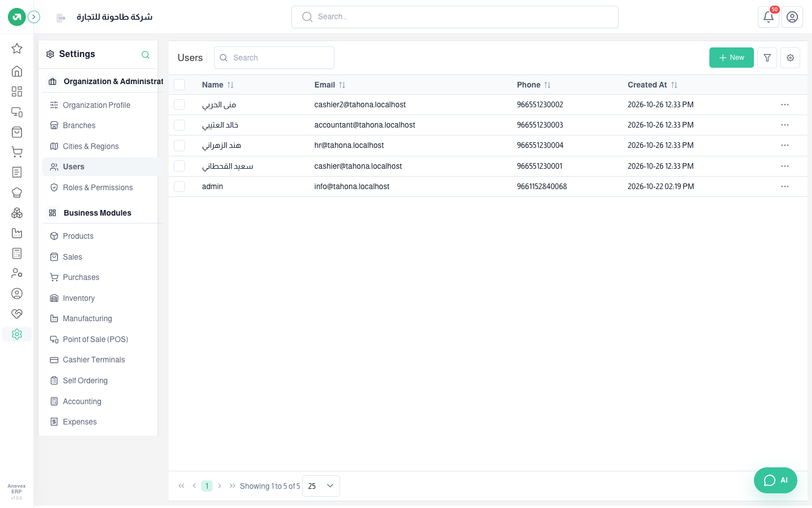
Task: Open row actions for admin user
Action: click(785, 186)
